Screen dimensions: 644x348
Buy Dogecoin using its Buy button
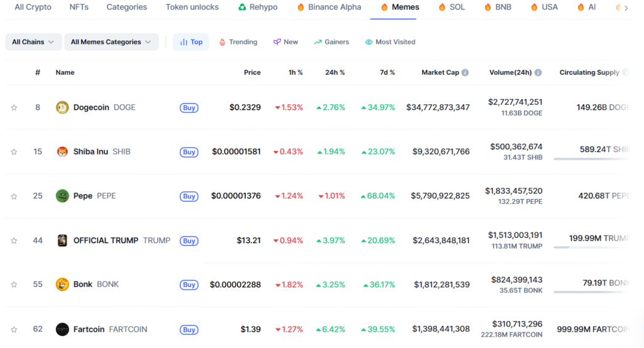[189, 107]
